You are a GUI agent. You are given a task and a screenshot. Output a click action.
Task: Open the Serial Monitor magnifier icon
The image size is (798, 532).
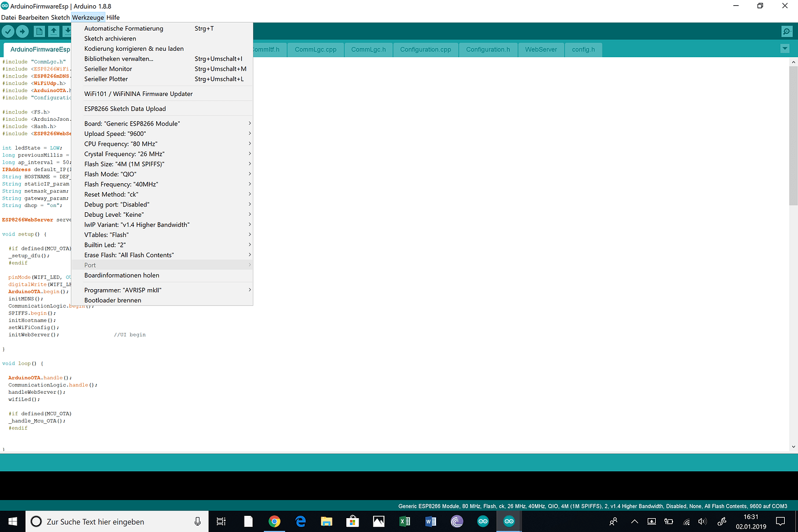click(786, 31)
